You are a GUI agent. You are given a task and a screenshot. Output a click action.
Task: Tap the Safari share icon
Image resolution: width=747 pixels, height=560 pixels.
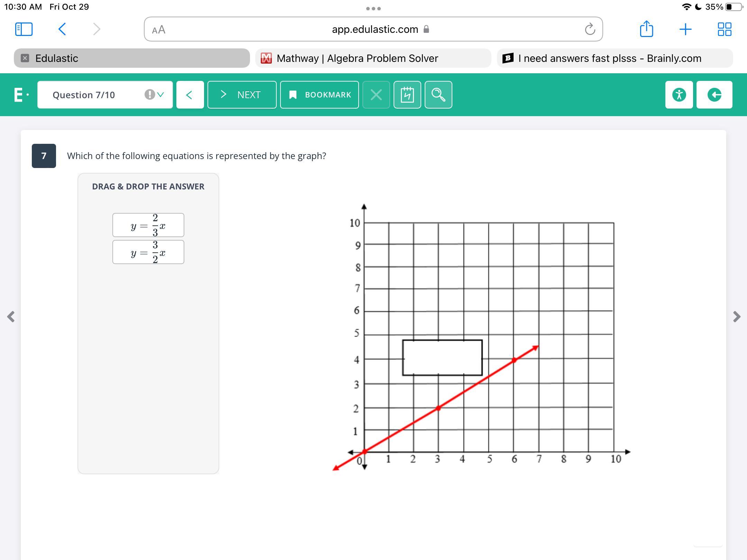pyautogui.click(x=646, y=29)
